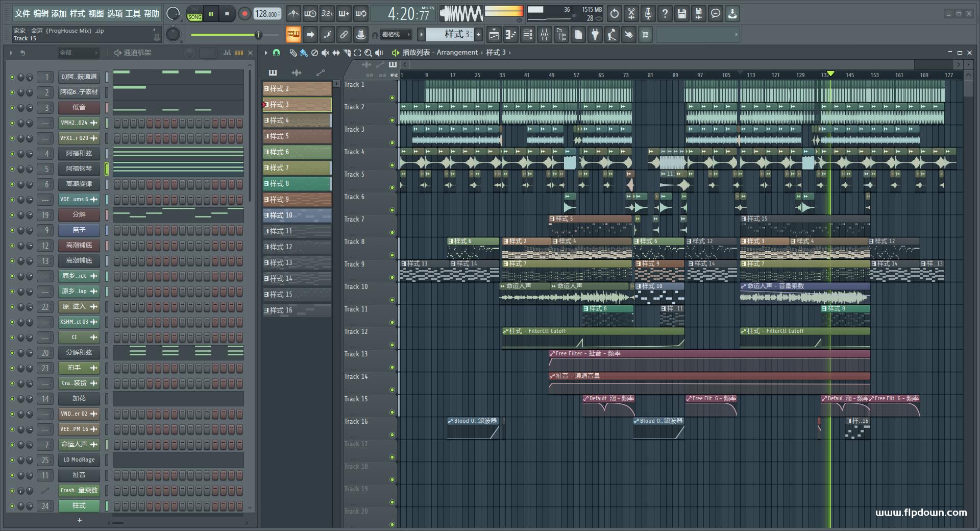Switch PAT/SONG playback mode
980x531 pixels.
[x=195, y=14]
